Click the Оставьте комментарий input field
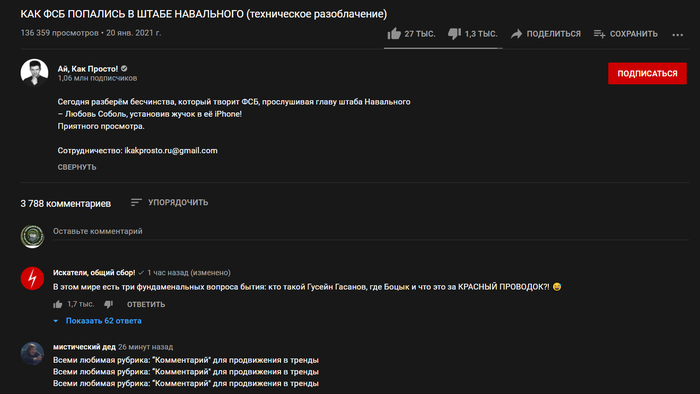Viewport: 700px width, 394px height. coord(371,232)
